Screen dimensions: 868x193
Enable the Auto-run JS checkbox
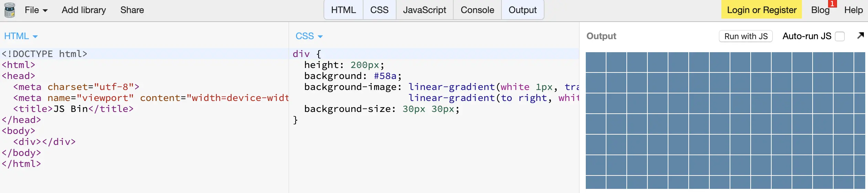click(x=840, y=36)
